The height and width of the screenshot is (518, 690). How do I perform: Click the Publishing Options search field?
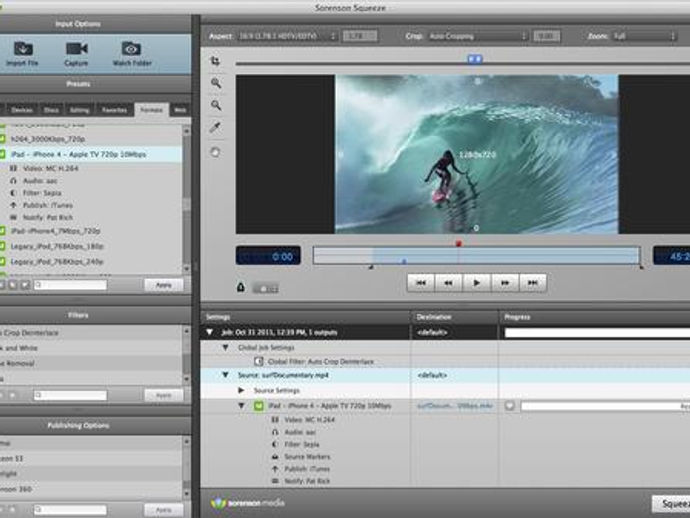click(70, 510)
